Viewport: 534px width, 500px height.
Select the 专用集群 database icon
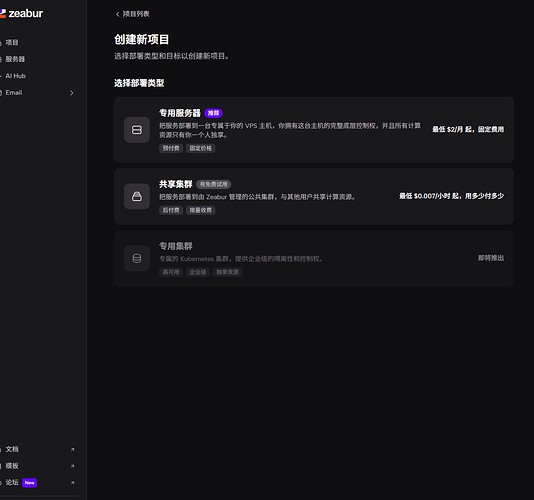click(137, 259)
